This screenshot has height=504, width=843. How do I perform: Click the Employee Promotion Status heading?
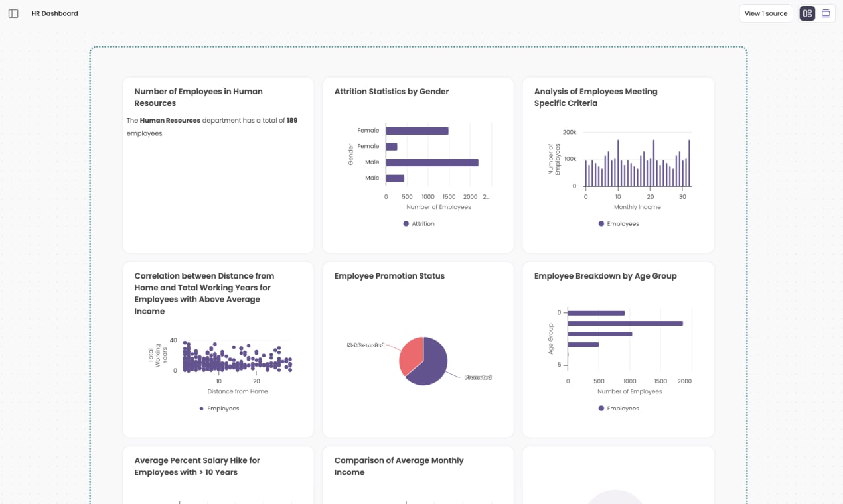click(390, 276)
